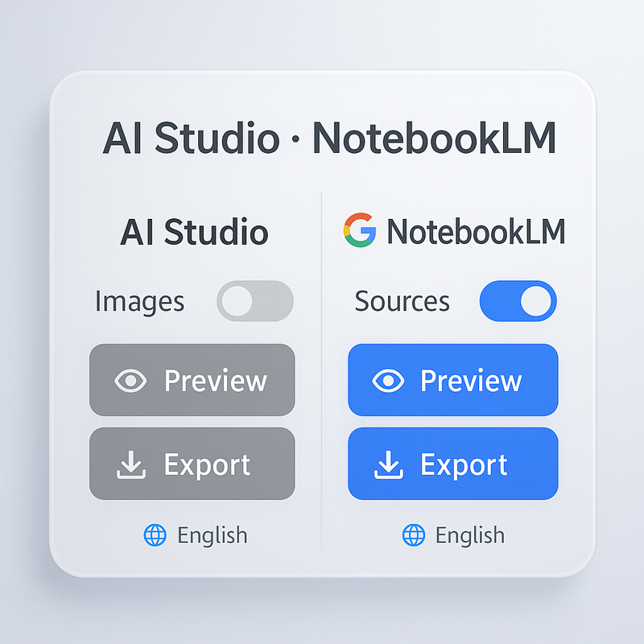The image size is (644, 644).
Task: Click download arrow icon in gray Export button
Action: tap(131, 465)
